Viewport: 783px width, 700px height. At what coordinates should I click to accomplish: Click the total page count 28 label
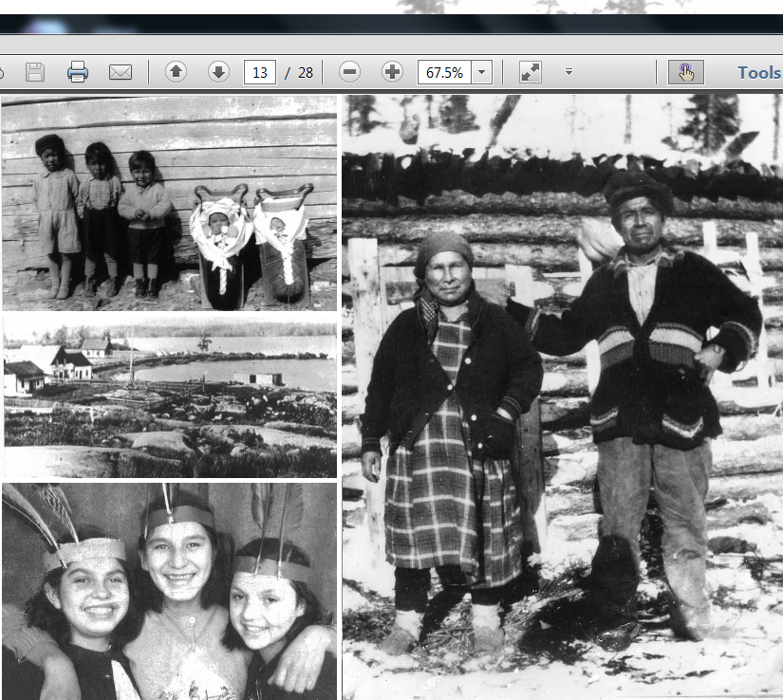tap(305, 72)
